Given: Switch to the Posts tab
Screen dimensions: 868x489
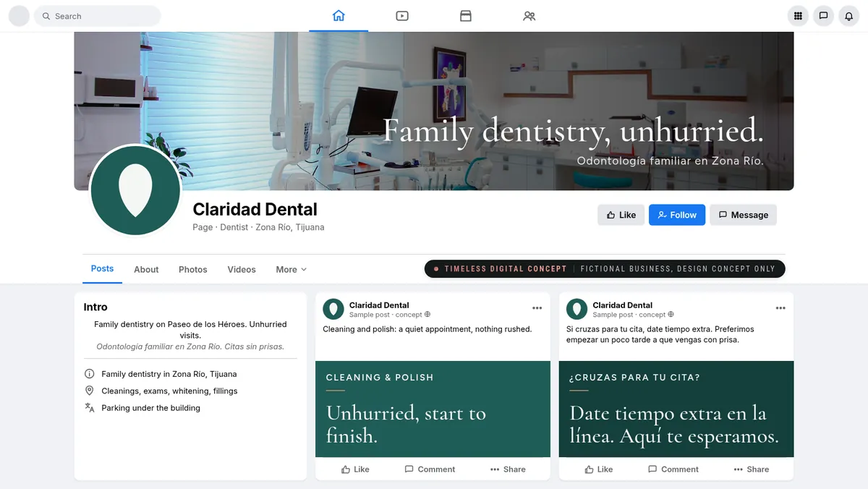Looking at the screenshot, I should coord(102,268).
